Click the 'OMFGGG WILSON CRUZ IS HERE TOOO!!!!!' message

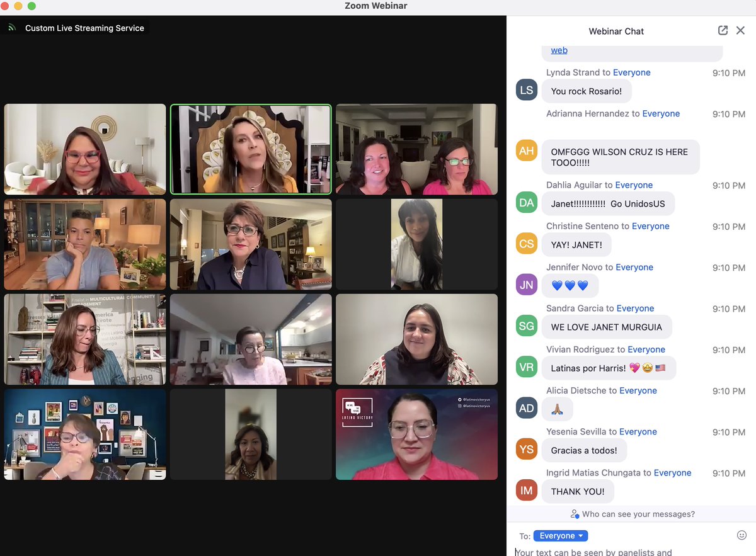click(x=621, y=157)
